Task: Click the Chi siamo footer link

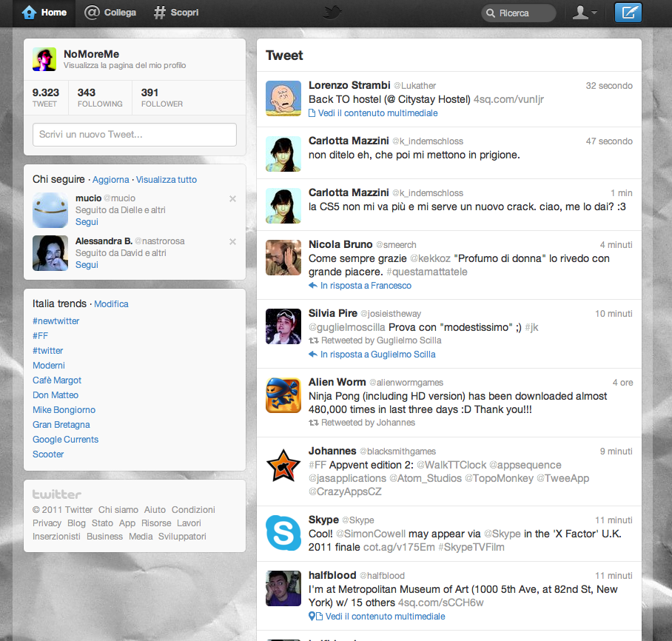Action: (x=118, y=510)
